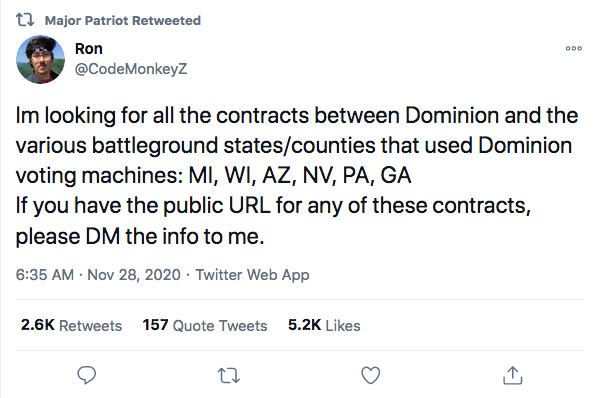Screen dimensions: 598x398
Task: Open Ron's profile picture
Action: (40, 59)
